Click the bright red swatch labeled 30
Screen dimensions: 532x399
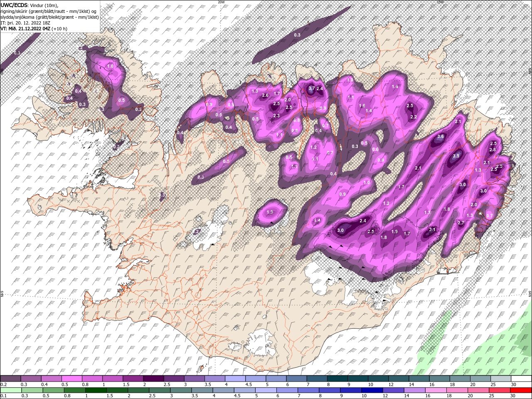pos(521,390)
